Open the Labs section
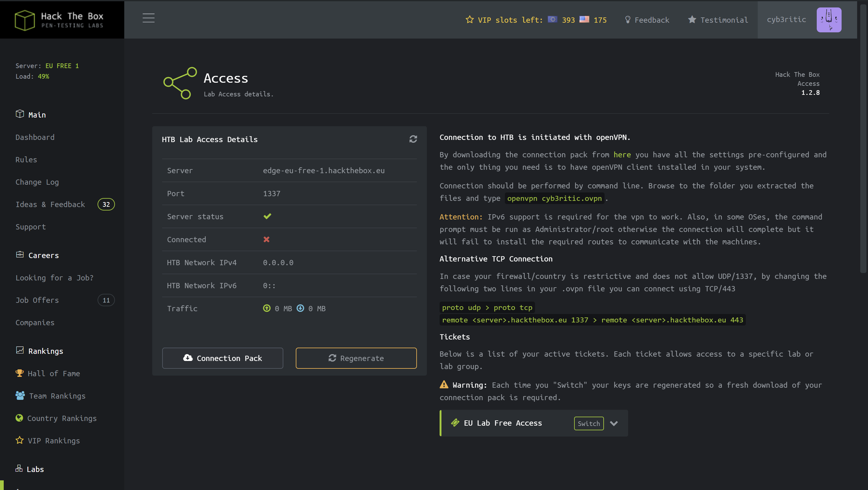 [30, 469]
